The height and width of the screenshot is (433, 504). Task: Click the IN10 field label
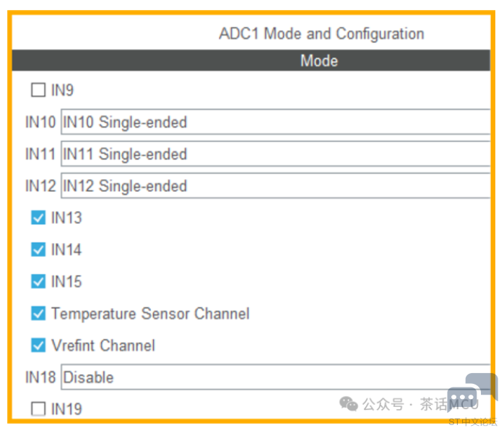40,122
